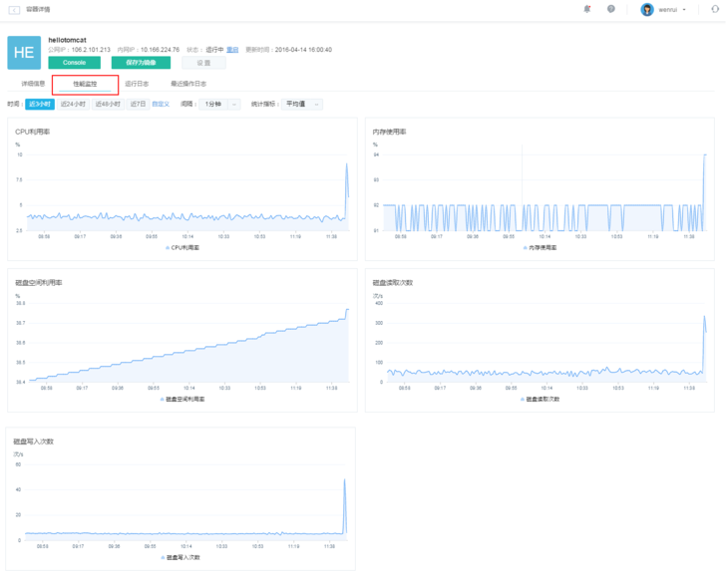Click the green Console button

tap(74, 62)
